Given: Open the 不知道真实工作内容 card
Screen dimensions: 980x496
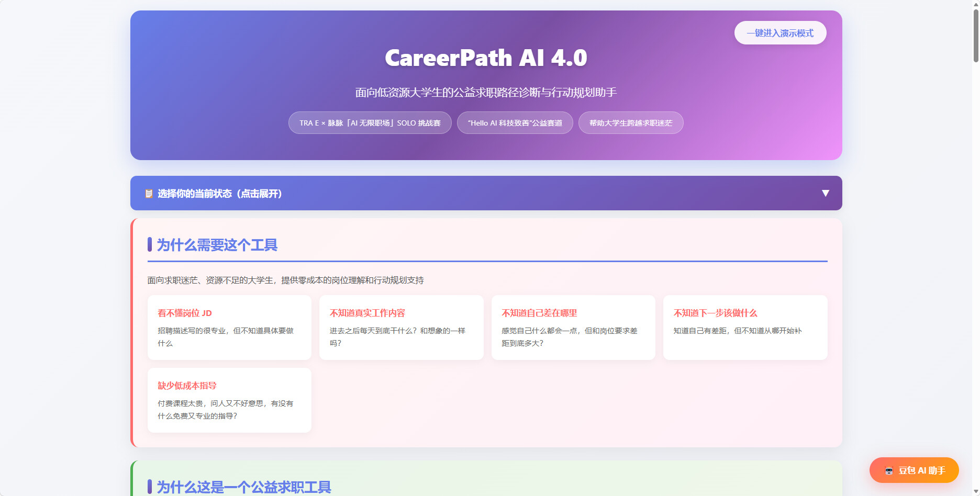Looking at the screenshot, I should 401,328.
